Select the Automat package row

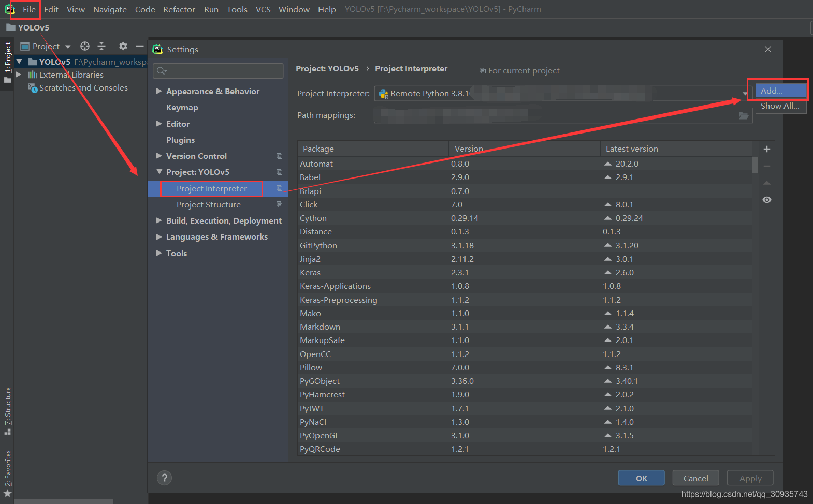(525, 164)
